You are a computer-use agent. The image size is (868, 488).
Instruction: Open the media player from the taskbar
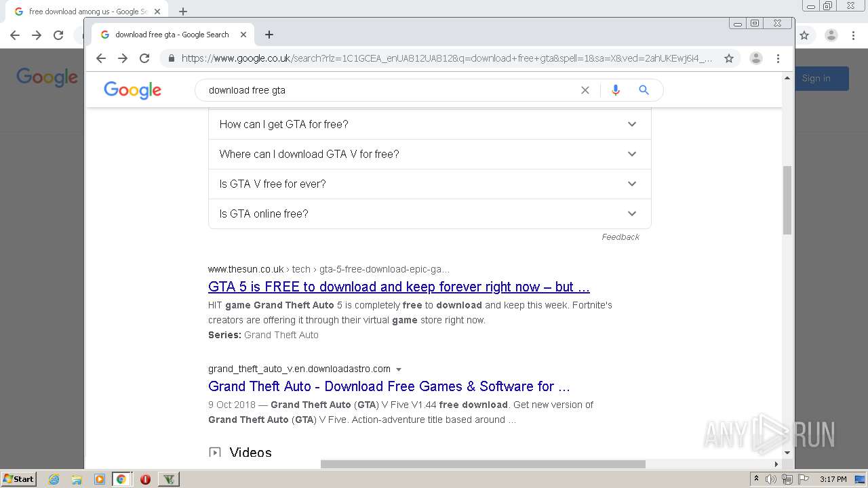[x=99, y=479]
